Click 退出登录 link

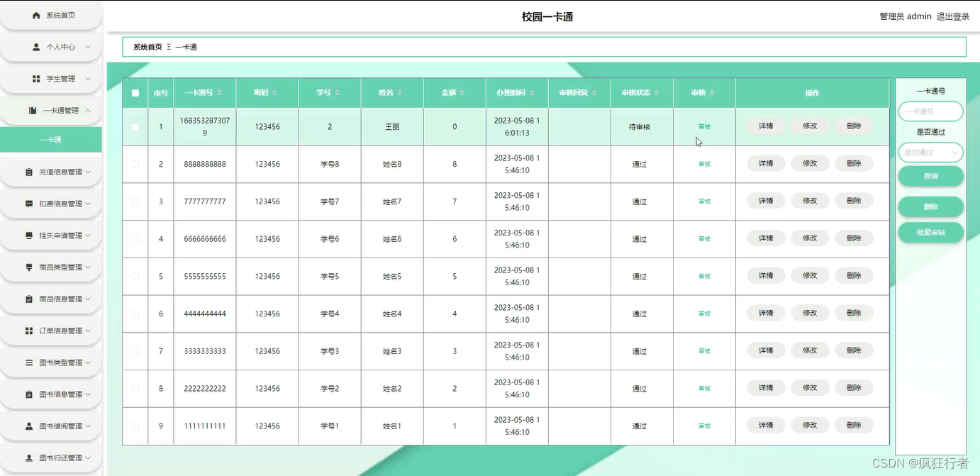tap(953, 16)
